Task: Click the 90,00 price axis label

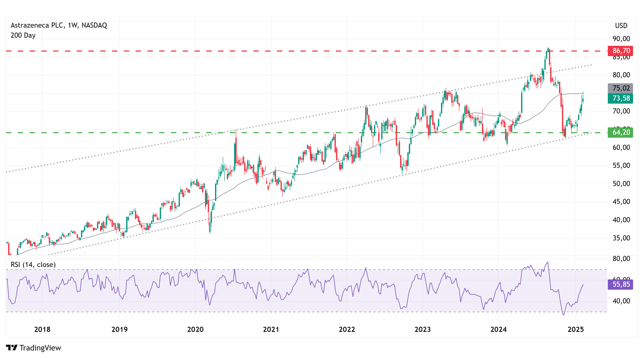Action: point(621,39)
